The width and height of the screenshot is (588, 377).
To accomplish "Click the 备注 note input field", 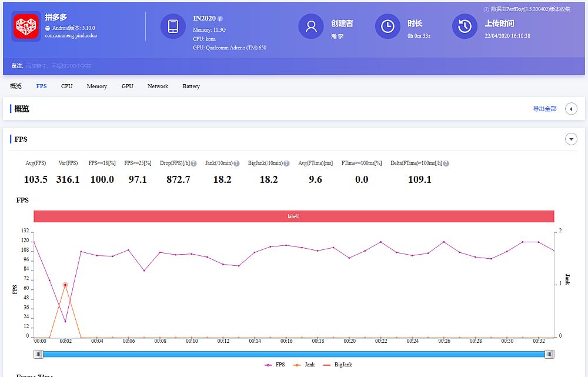I will (59, 66).
